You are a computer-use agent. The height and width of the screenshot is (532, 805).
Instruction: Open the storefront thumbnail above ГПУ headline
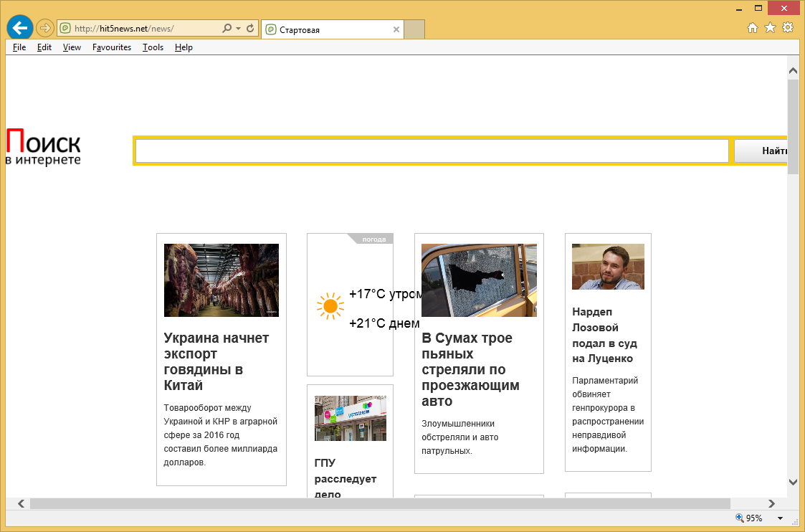pyautogui.click(x=350, y=418)
